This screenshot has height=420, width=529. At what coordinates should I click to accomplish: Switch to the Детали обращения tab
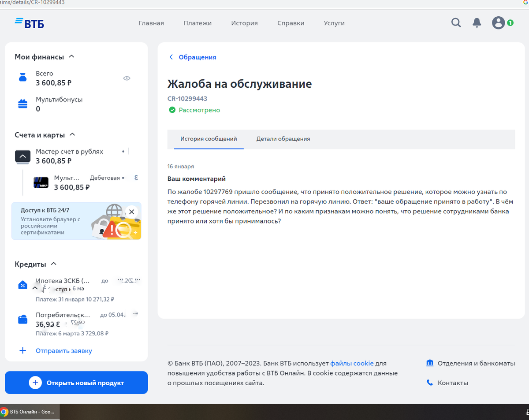point(283,138)
